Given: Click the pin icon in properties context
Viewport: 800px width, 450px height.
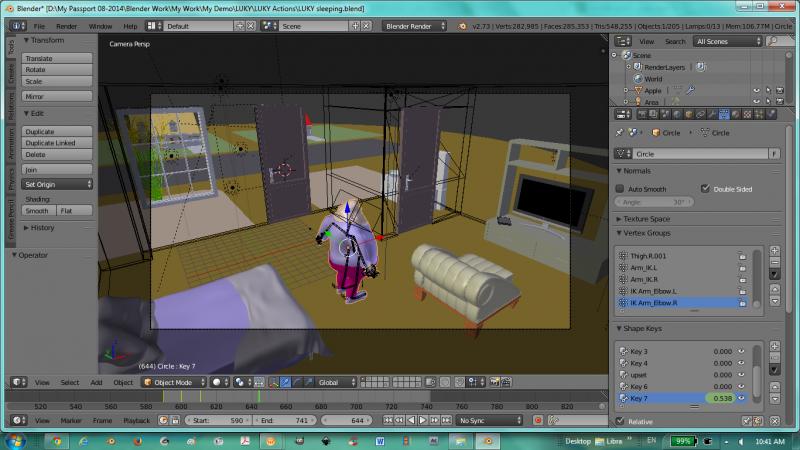Looking at the screenshot, I should tap(619, 133).
